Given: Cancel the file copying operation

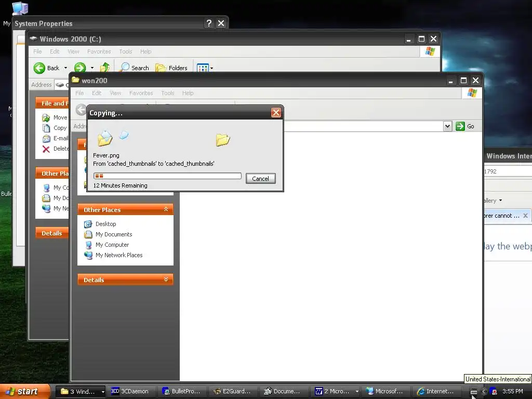Looking at the screenshot, I should (261, 179).
